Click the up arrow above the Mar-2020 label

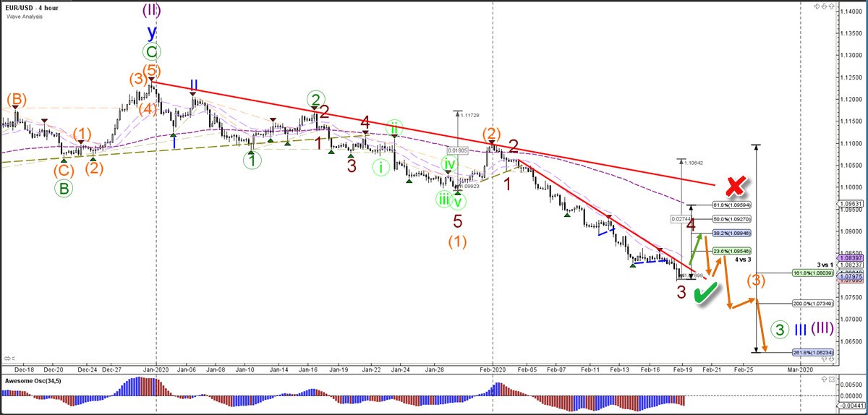[x=824, y=359]
